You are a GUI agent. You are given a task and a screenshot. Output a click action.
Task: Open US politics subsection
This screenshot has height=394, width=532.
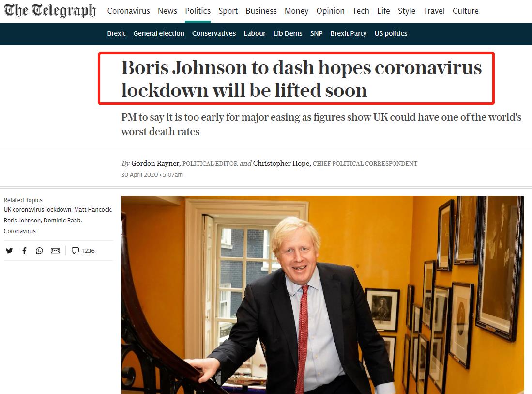[x=391, y=33]
